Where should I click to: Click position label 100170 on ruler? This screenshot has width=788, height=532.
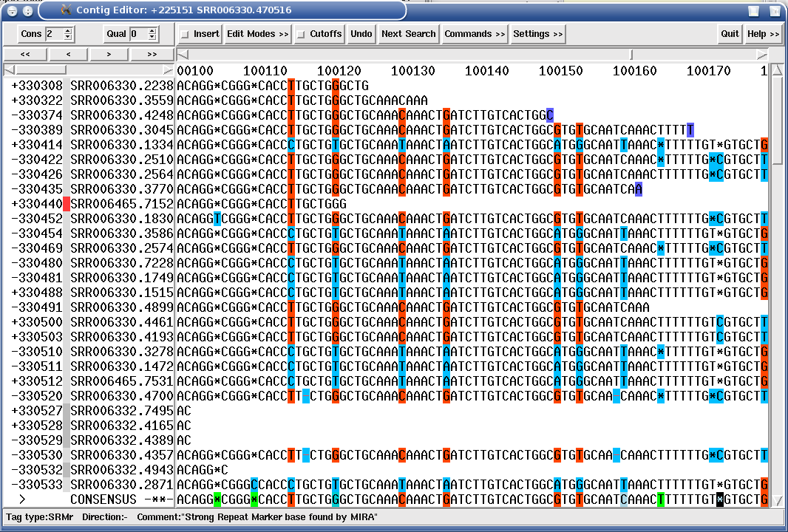[x=709, y=71]
